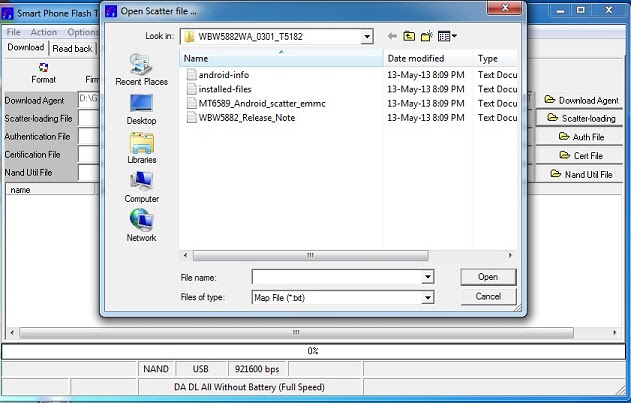The width and height of the screenshot is (631, 403).
Task: Click the file list horizontal scrollbar
Action: tap(310, 255)
